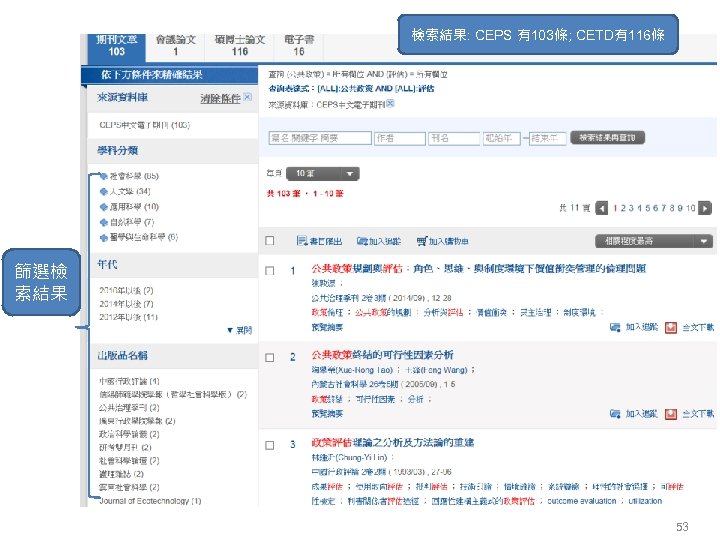Go to results page 10

tap(691, 208)
